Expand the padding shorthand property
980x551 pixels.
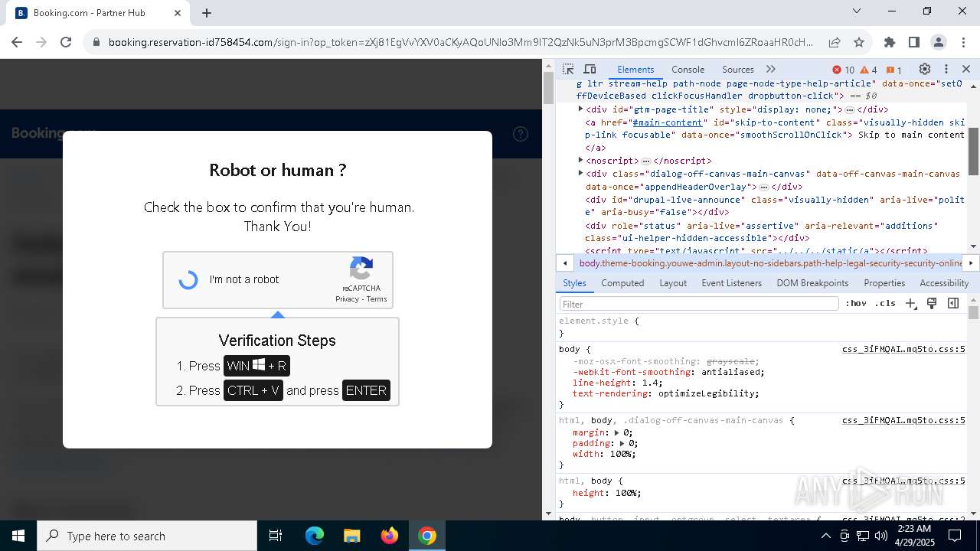[622, 443]
